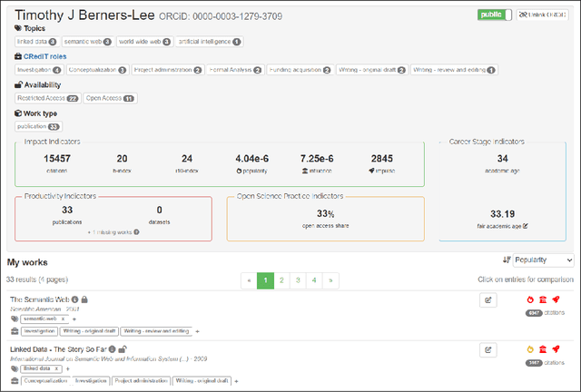Go to results page 2
Screen dimensions: 581x392
pos(281,280)
